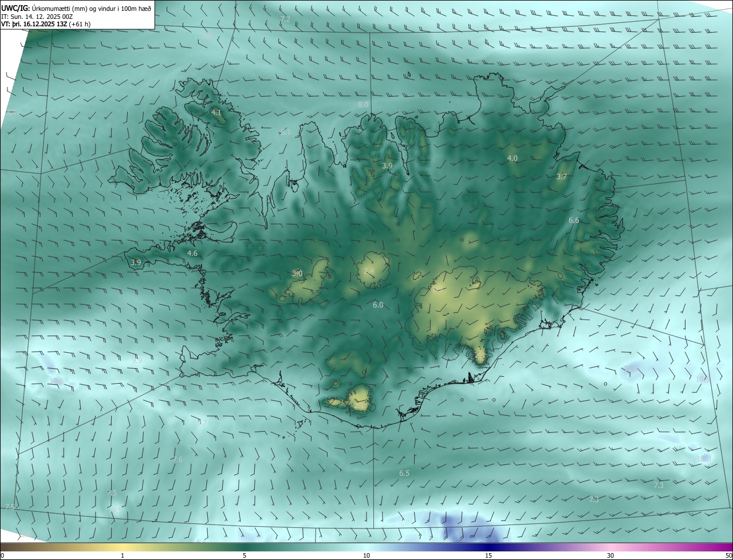Click the 3.7 value in northeast Iceland

point(561,177)
